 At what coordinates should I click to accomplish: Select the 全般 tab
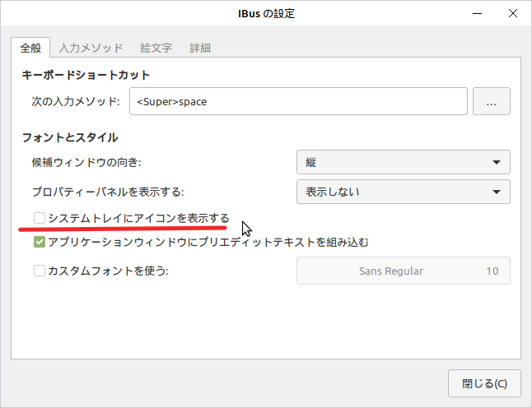30,48
